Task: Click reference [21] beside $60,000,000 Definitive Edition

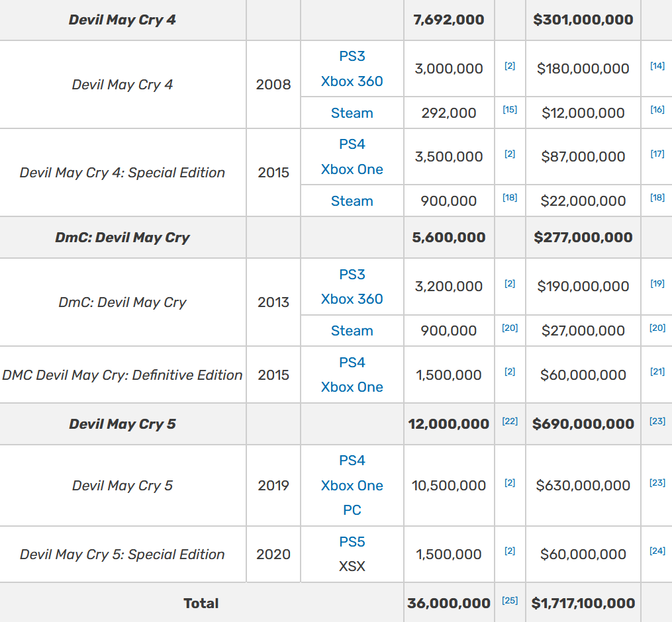Action: coord(657,372)
